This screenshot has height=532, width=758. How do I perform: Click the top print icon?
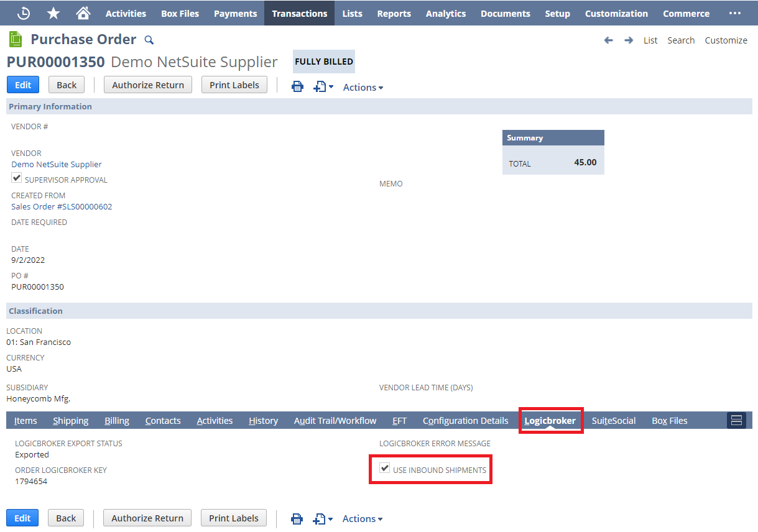pyautogui.click(x=298, y=87)
